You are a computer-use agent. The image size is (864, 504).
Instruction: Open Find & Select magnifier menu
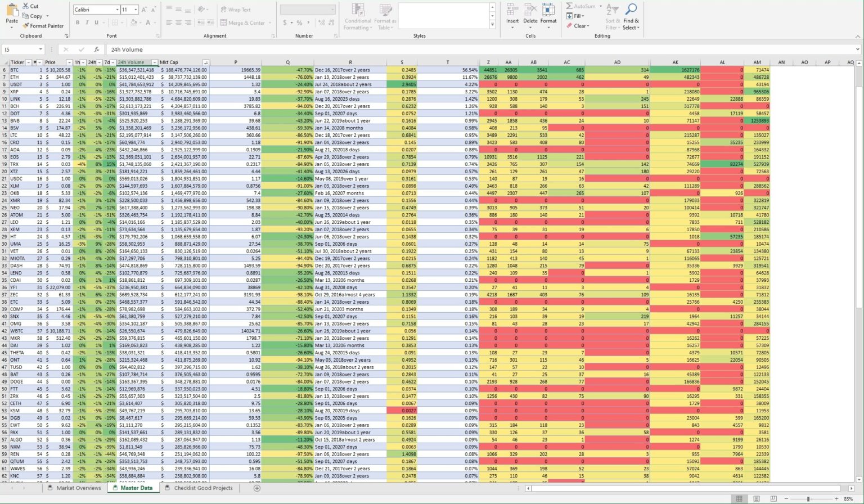631,17
